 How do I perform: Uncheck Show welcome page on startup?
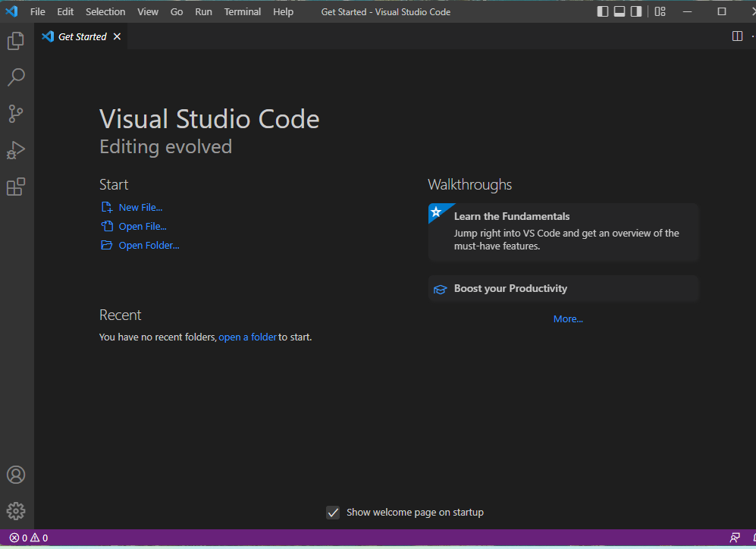coord(333,513)
